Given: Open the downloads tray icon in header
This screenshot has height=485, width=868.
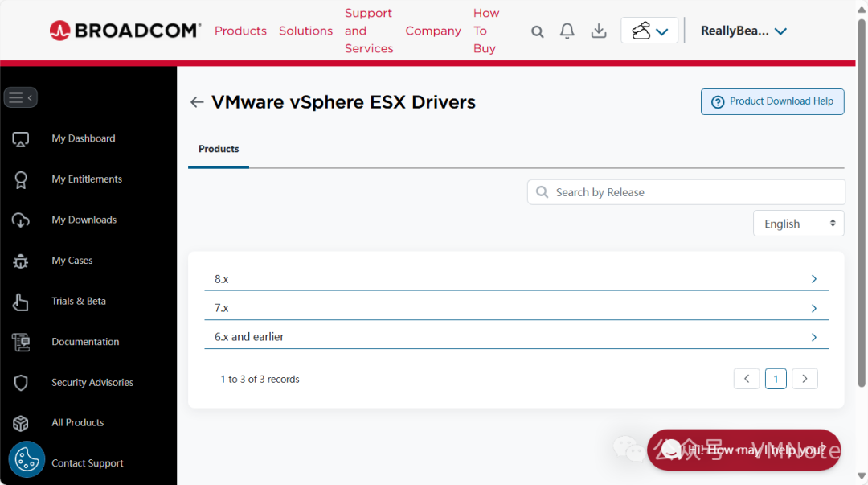Looking at the screenshot, I should pos(599,31).
